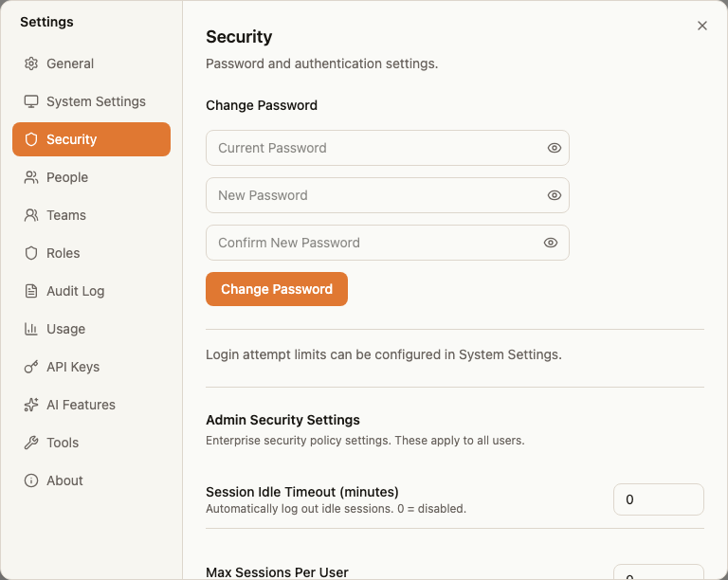Image resolution: width=728 pixels, height=580 pixels.
Task: Focus the Current Password input field
Action: pyautogui.click(x=388, y=148)
